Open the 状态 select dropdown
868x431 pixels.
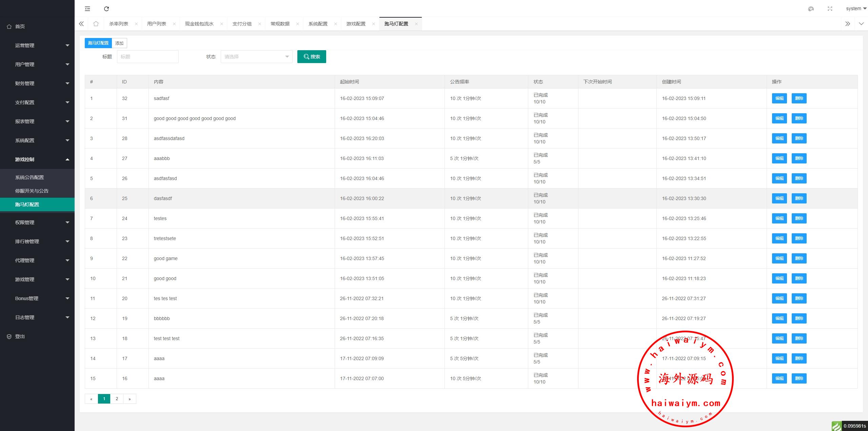(256, 57)
